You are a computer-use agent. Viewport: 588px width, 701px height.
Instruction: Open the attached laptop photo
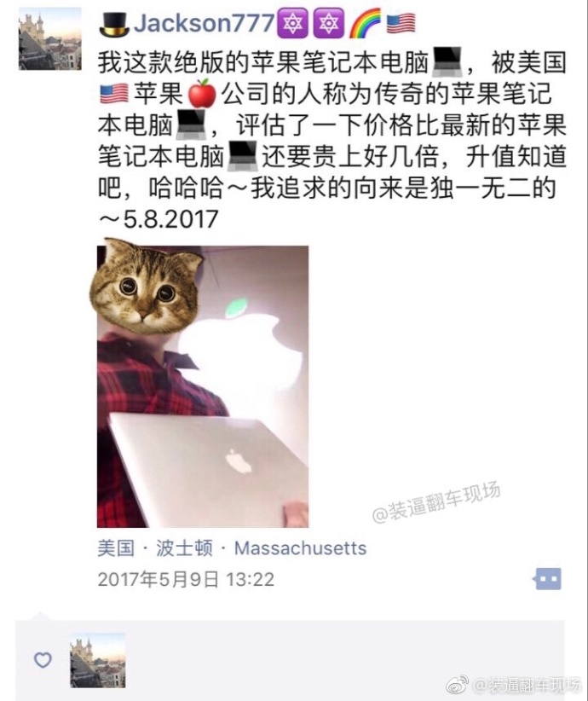(203, 386)
